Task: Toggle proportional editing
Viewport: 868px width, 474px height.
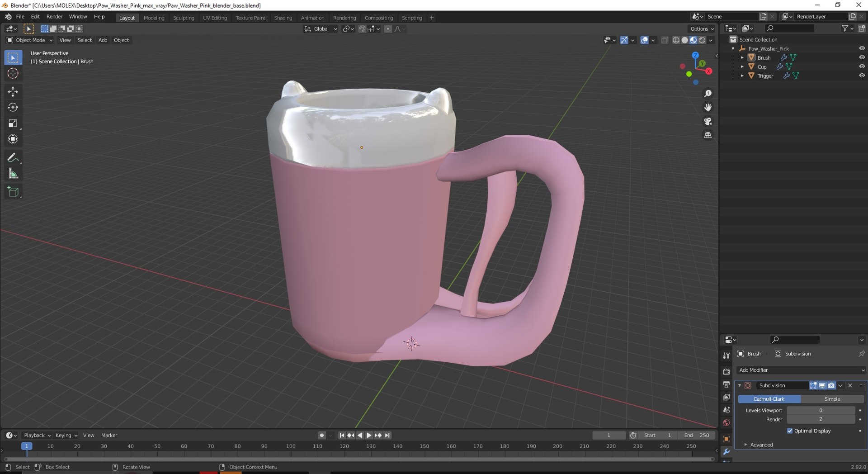Action: [x=388, y=29]
